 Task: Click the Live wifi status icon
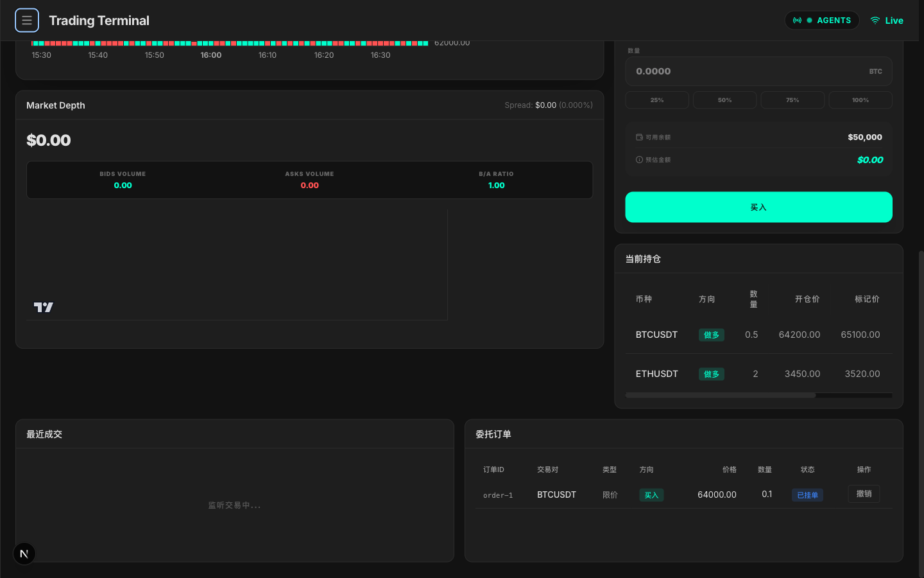[875, 21]
